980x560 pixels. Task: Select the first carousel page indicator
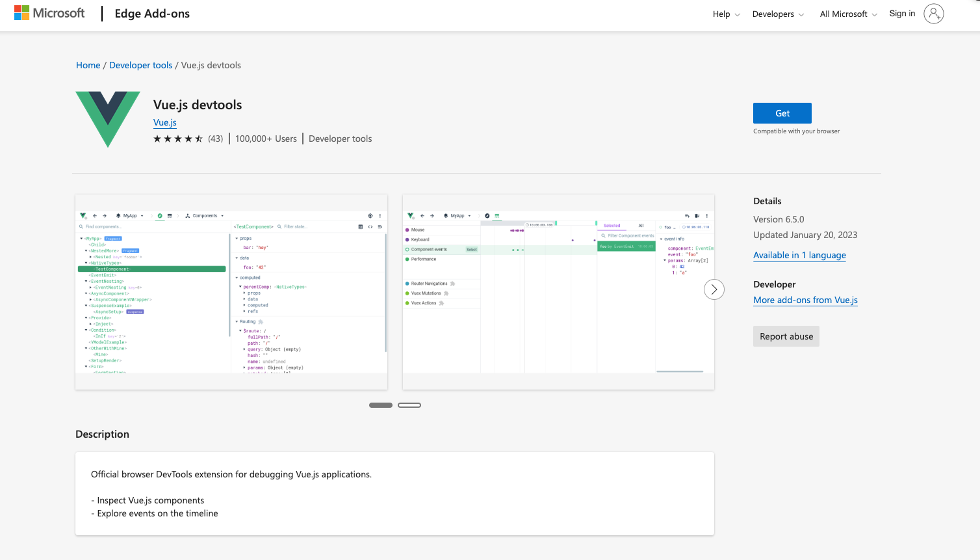381,405
